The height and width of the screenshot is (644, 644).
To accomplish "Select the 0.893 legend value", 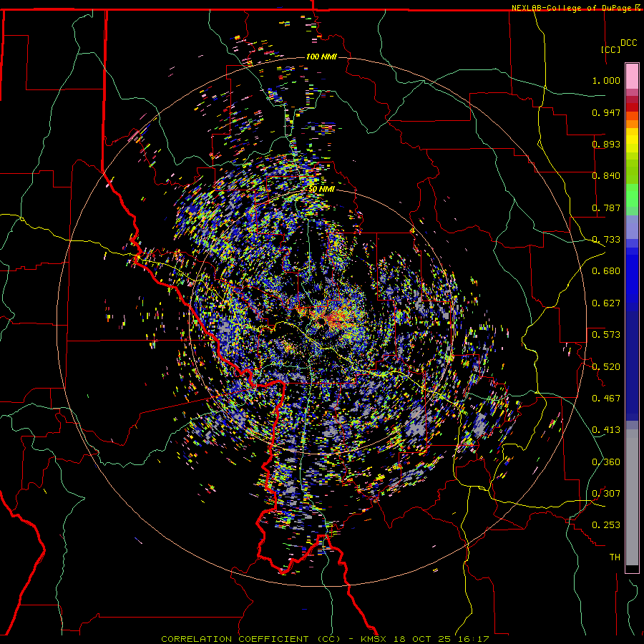I will (606, 144).
